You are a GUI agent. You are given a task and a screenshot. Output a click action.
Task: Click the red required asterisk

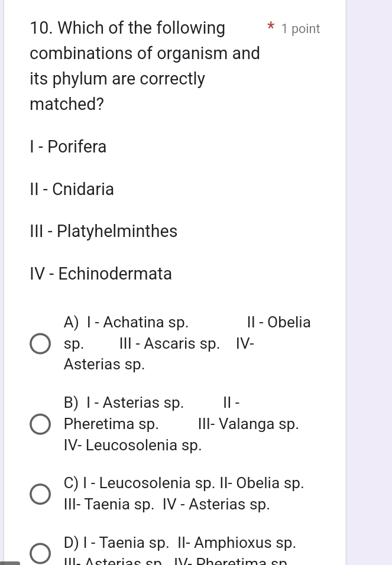coord(270,28)
